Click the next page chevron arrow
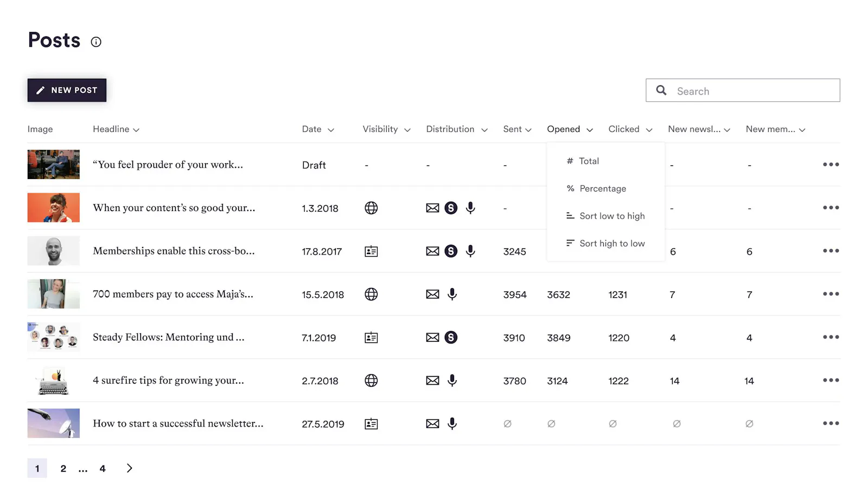Viewport: 868px width, 504px height. 129,468
